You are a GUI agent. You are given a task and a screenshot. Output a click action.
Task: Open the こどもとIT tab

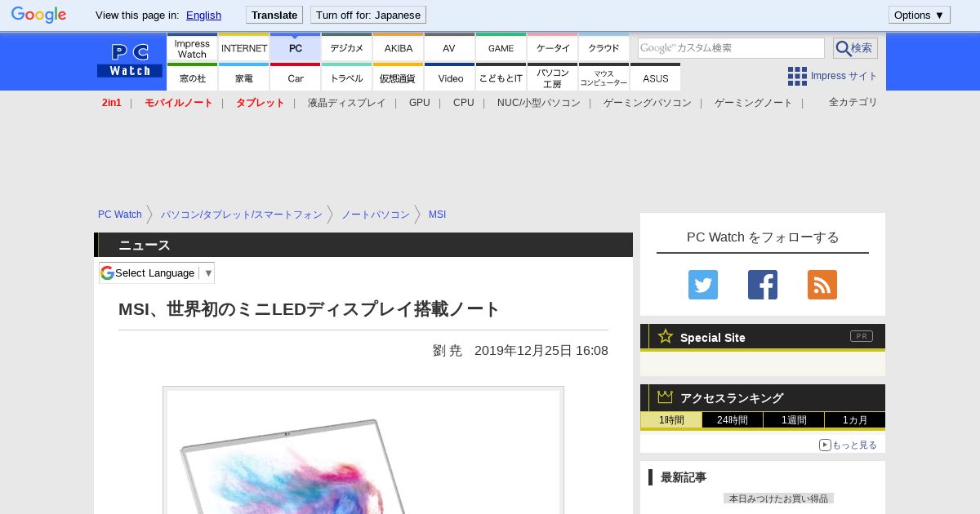(x=501, y=78)
